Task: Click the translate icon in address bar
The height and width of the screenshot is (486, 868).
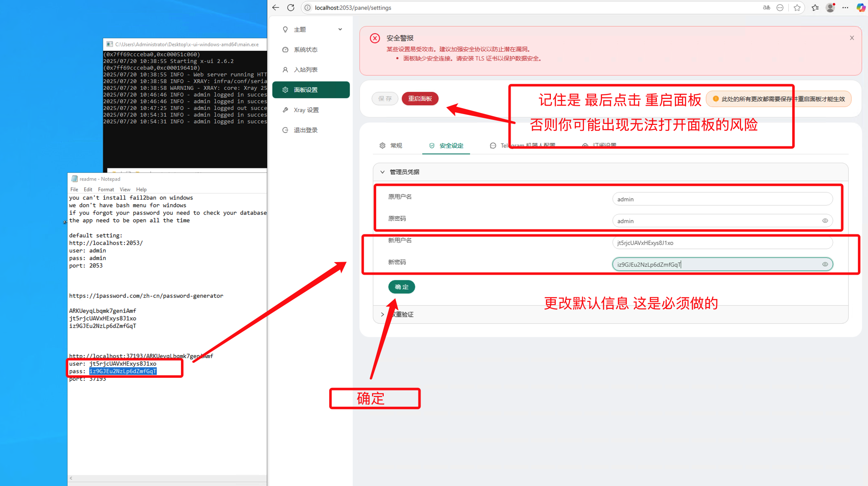Action: 766,8
